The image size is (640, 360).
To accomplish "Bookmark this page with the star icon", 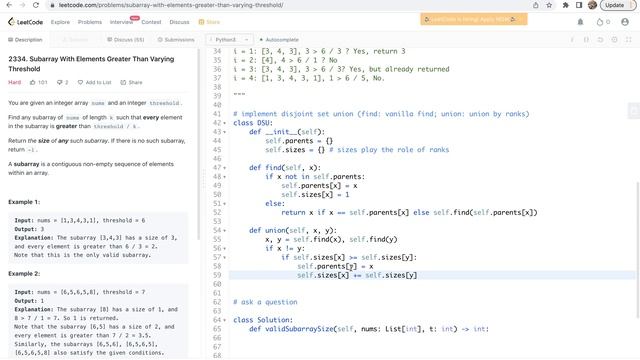I will point(549,5).
